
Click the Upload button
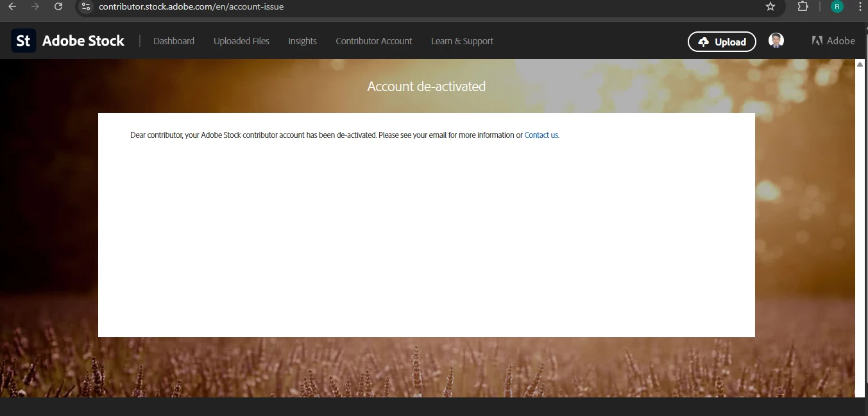coord(722,42)
